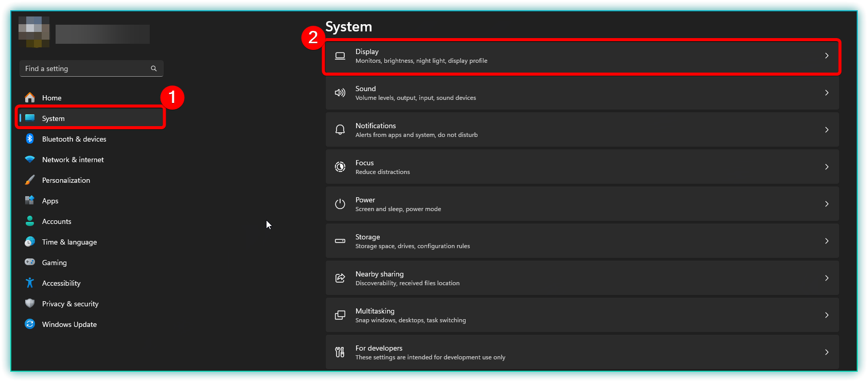Viewport: 868px width, 382px height.
Task: Select System in the sidebar
Action: tap(54, 118)
